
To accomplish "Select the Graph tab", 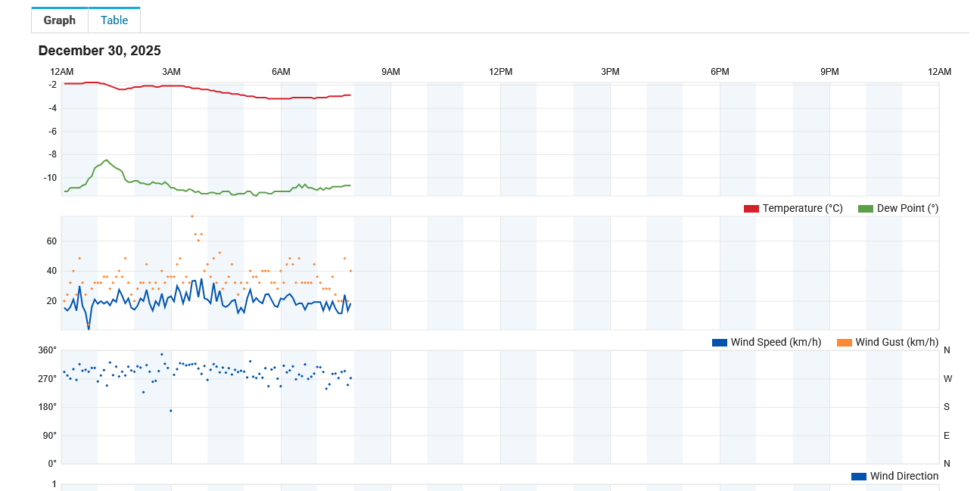I will tap(60, 20).
